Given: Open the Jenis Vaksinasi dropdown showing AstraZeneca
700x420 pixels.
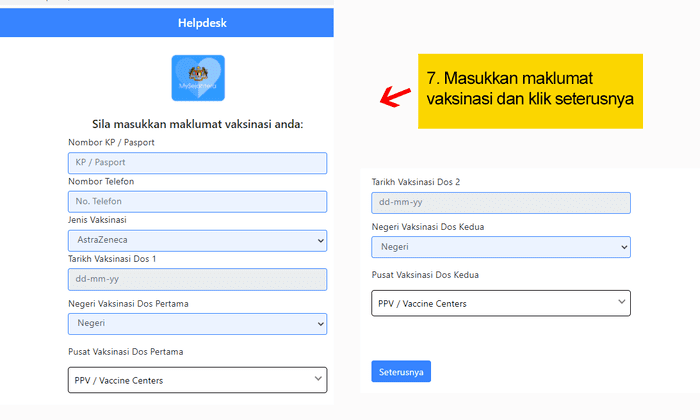Looking at the screenshot, I should 197,240.
